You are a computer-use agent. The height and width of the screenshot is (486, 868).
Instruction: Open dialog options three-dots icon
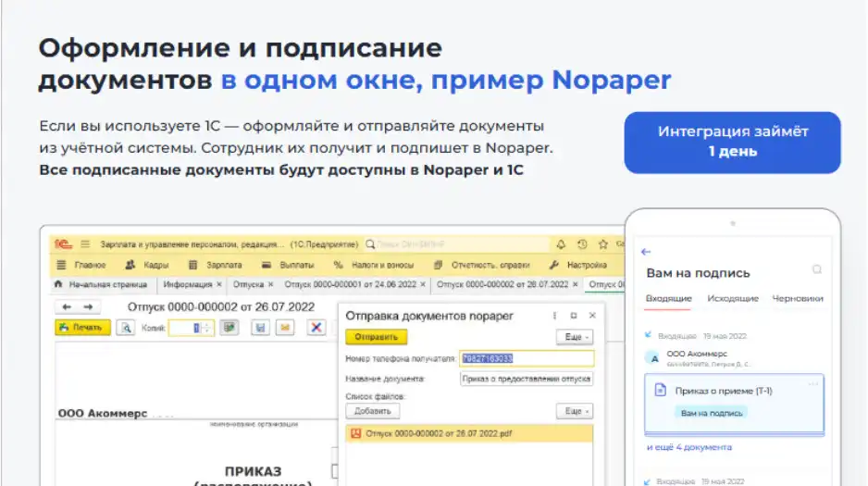click(x=554, y=316)
